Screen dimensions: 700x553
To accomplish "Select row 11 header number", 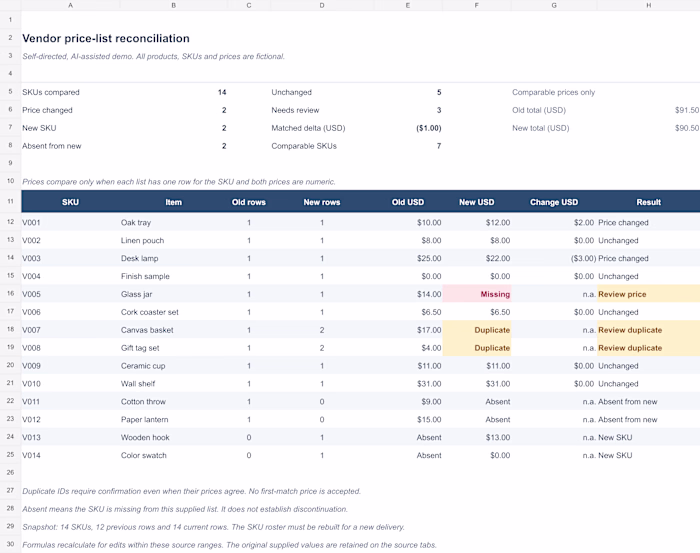I will (x=10, y=201).
